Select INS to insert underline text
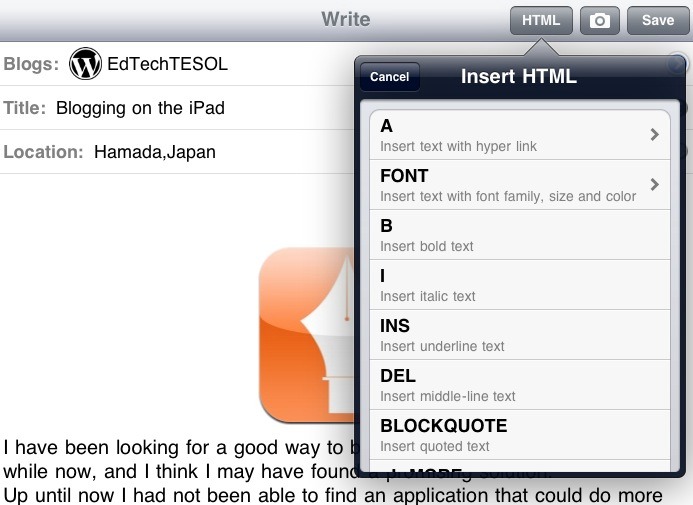 520,334
